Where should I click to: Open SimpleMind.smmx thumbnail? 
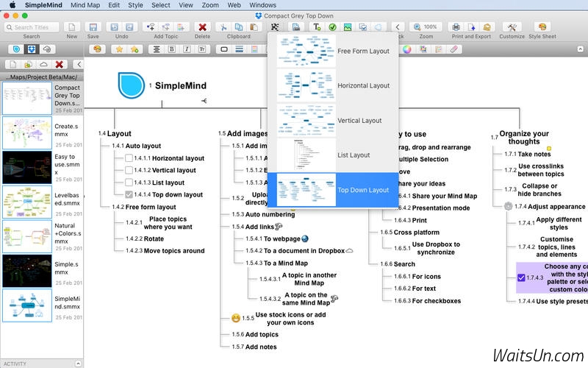pyautogui.click(x=27, y=305)
